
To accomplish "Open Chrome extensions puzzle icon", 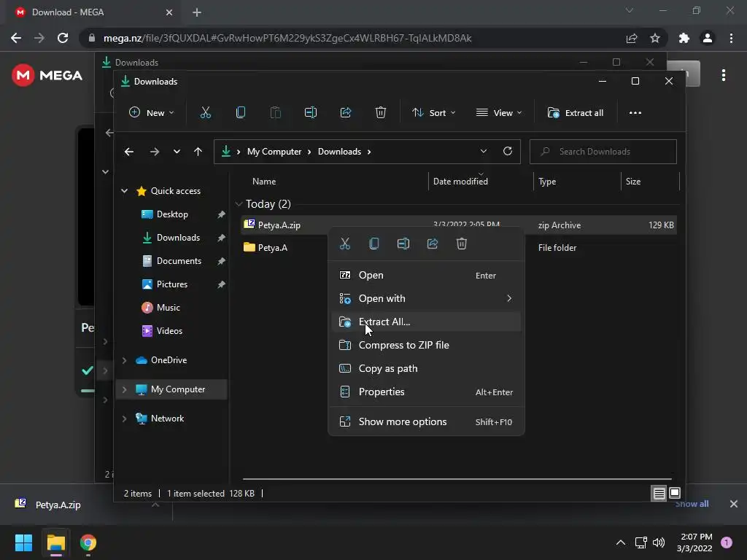I will [684, 38].
